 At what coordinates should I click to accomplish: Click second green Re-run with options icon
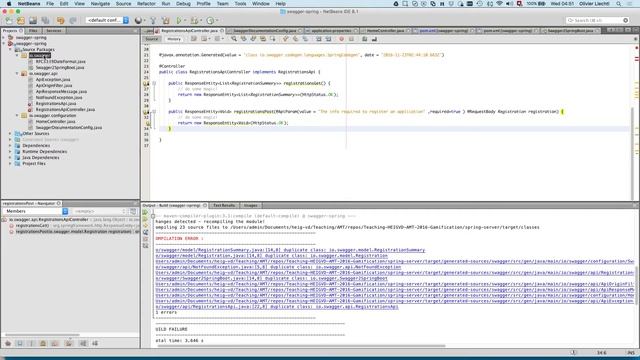[x=145, y=219]
